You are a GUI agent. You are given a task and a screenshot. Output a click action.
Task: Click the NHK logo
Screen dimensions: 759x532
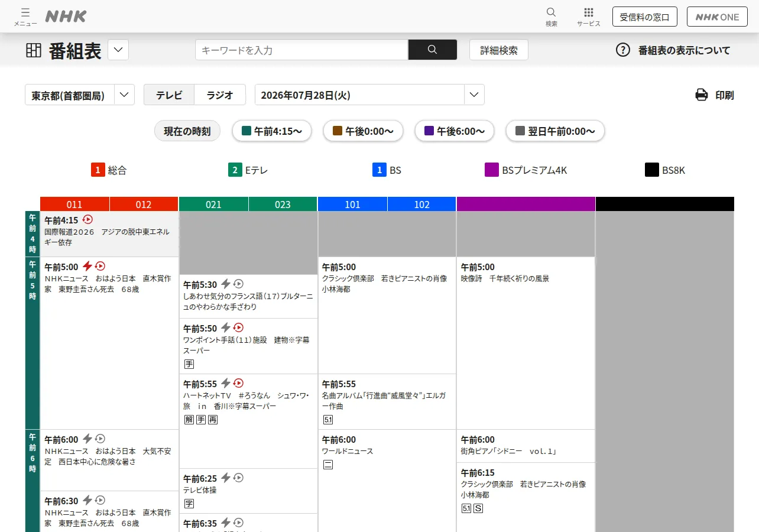[66, 17]
